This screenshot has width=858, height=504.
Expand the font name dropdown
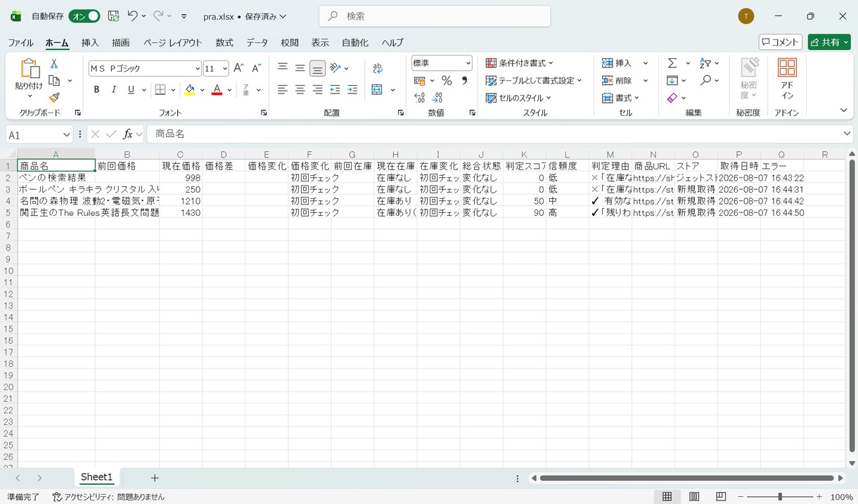pos(198,69)
